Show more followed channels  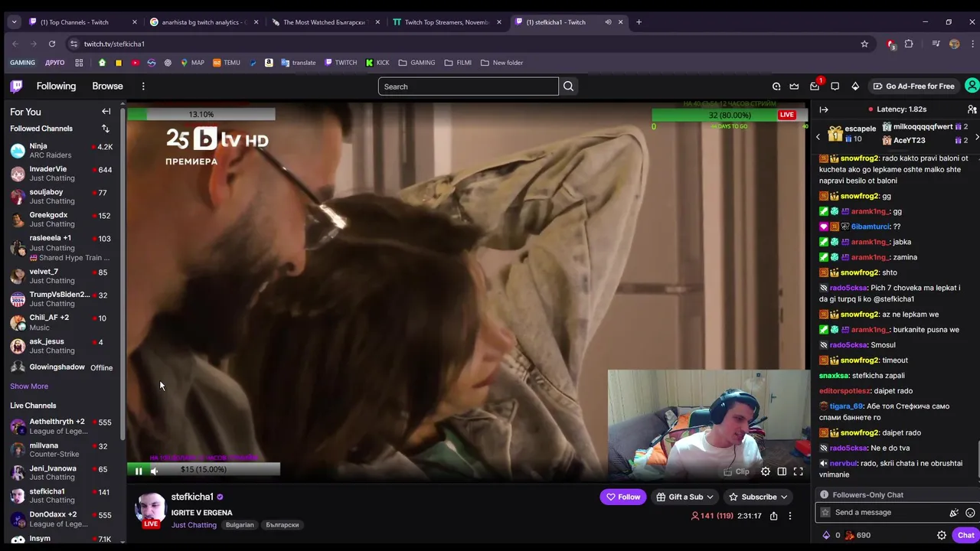pyautogui.click(x=29, y=386)
